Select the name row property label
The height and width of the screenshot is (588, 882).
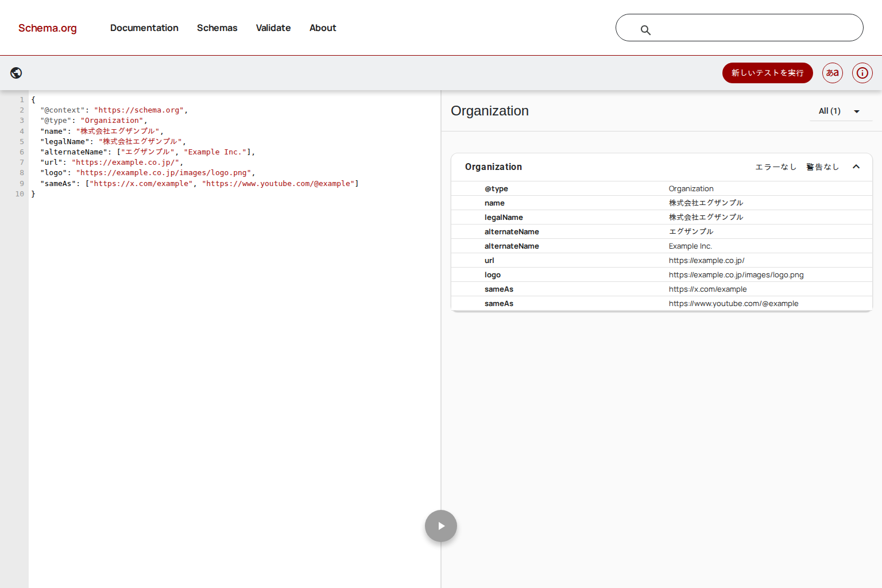[x=494, y=203]
